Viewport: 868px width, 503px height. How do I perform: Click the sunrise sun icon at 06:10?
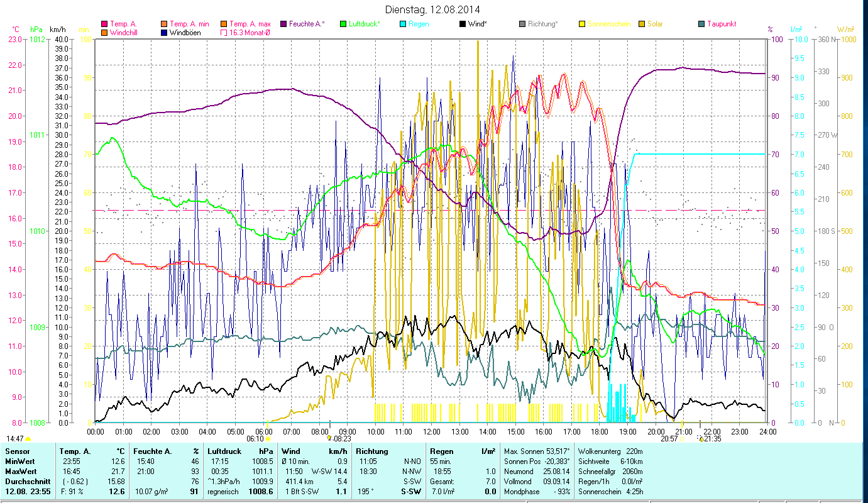pyautogui.click(x=268, y=439)
